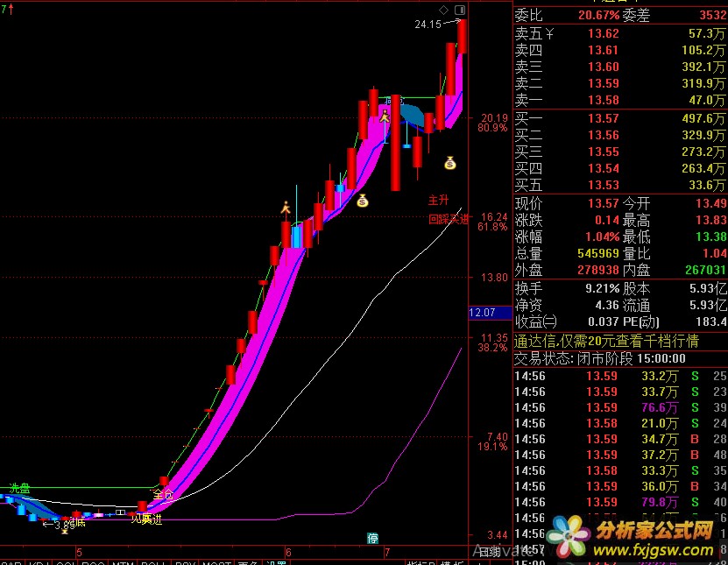Viewport: 728px width, 565px height.
Task: Open the 通达信 千档行情 promotion link
Action: 606,342
